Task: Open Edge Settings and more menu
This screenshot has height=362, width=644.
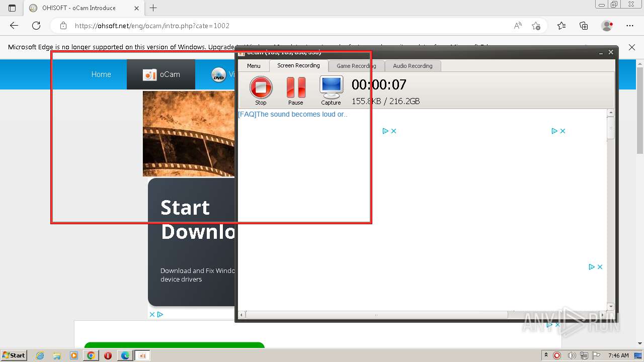Action: point(630,26)
